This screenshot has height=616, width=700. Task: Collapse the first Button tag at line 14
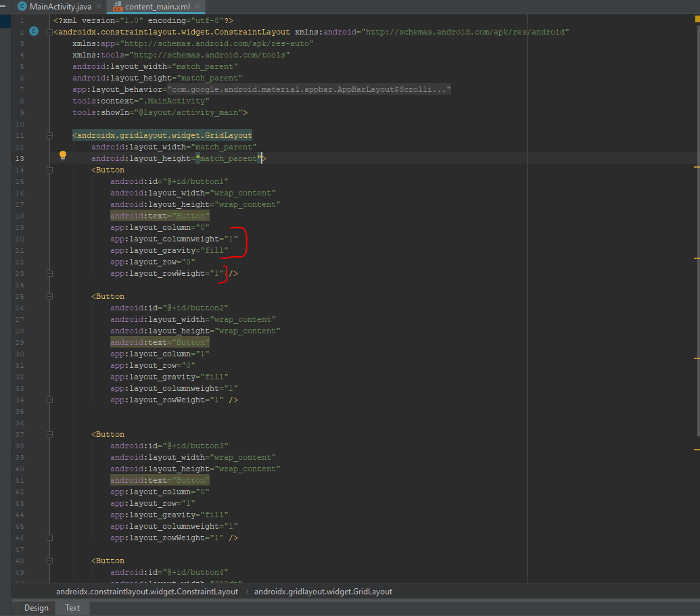coord(49,170)
